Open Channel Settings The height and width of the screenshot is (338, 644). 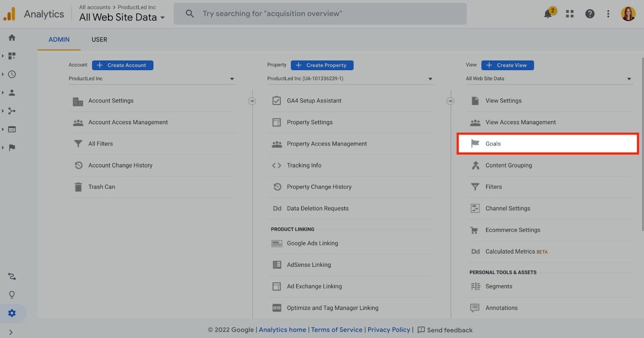(550, 209)
